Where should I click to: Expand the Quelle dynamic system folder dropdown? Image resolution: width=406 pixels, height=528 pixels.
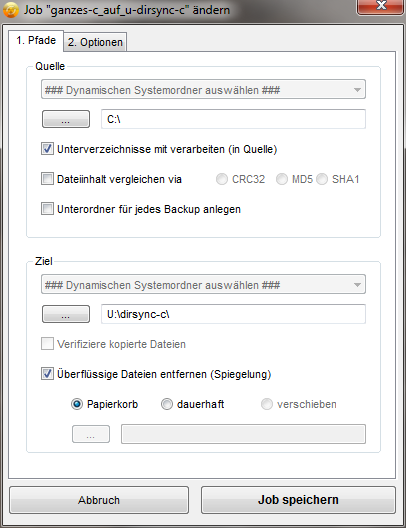[x=203, y=90]
